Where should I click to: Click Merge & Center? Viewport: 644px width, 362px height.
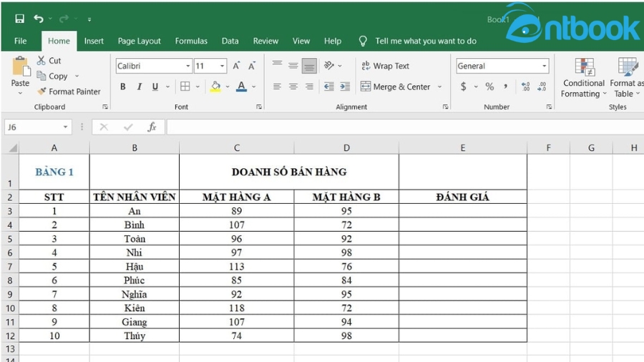click(395, 87)
